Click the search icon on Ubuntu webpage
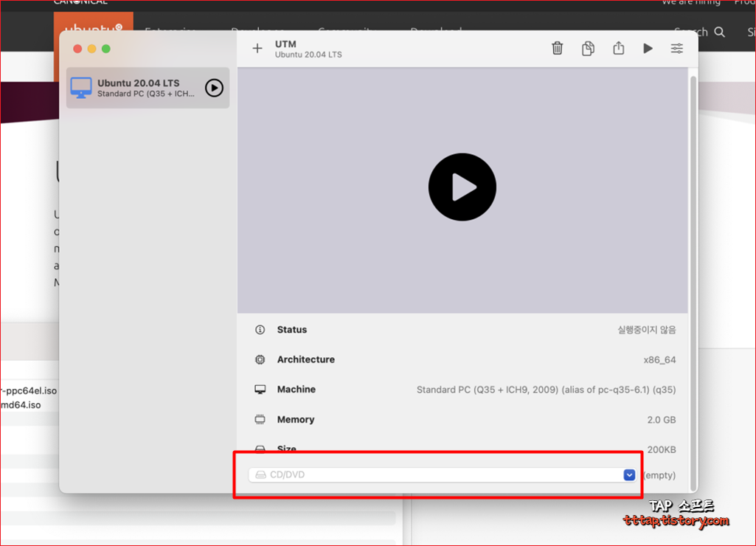Screen dimensions: 756x546 point(719,32)
